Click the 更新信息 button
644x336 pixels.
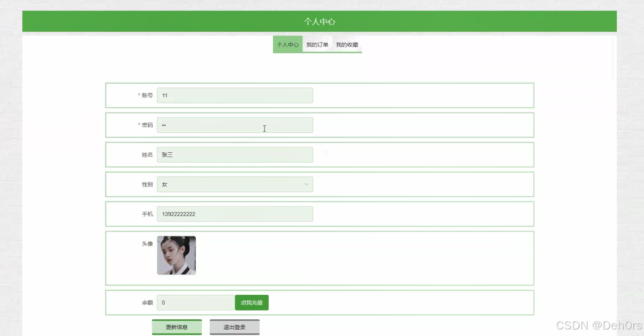(x=177, y=327)
